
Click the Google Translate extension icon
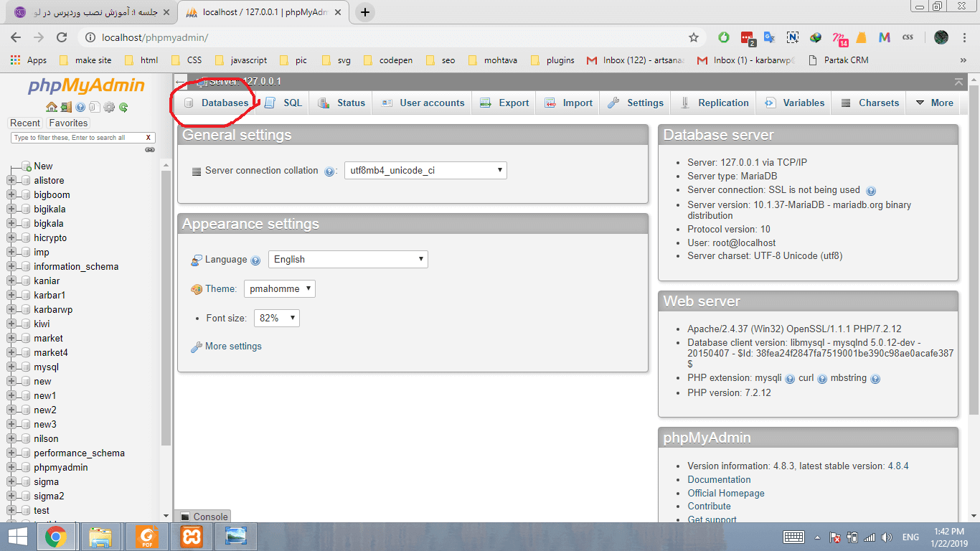[x=769, y=37]
